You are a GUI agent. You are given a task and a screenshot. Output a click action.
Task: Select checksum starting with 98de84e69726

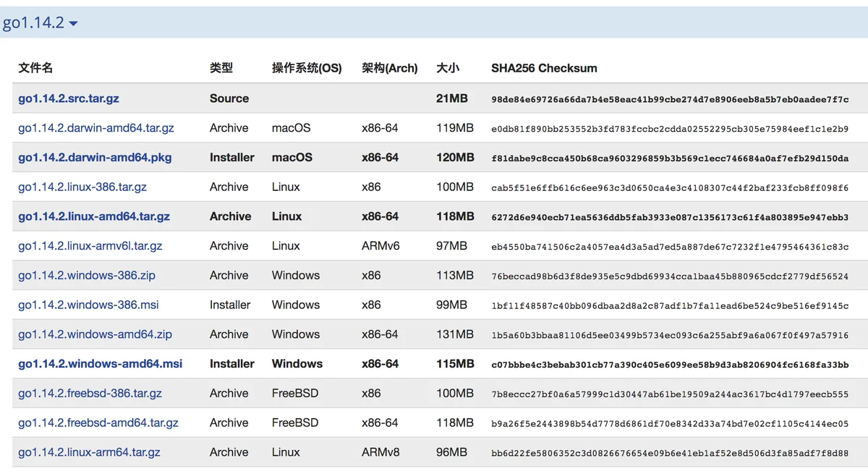coord(670,99)
